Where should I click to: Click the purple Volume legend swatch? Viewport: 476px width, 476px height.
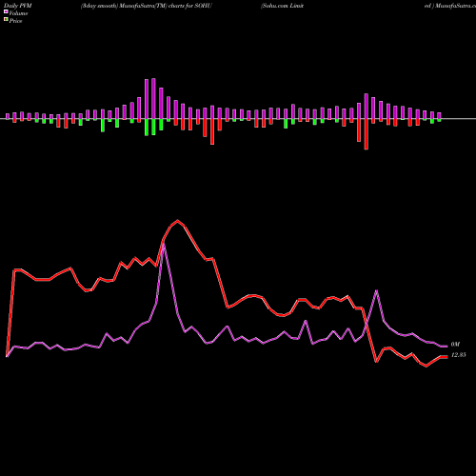(6, 11)
